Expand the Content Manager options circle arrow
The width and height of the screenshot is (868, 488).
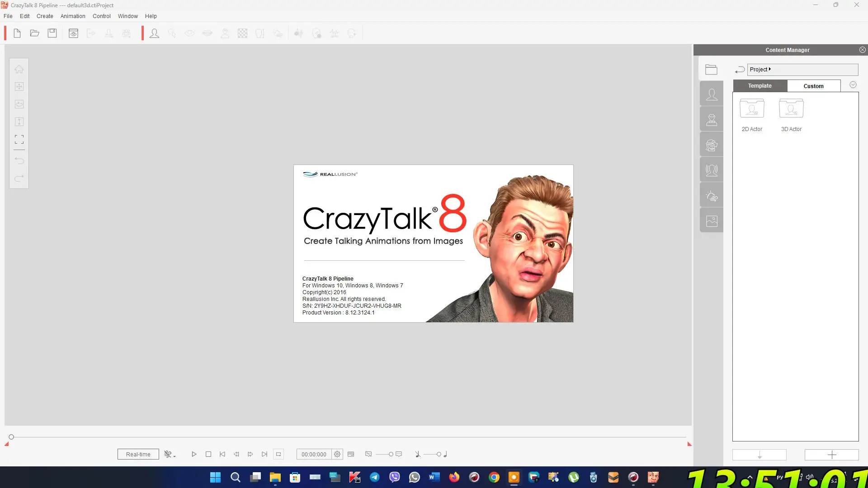click(853, 85)
